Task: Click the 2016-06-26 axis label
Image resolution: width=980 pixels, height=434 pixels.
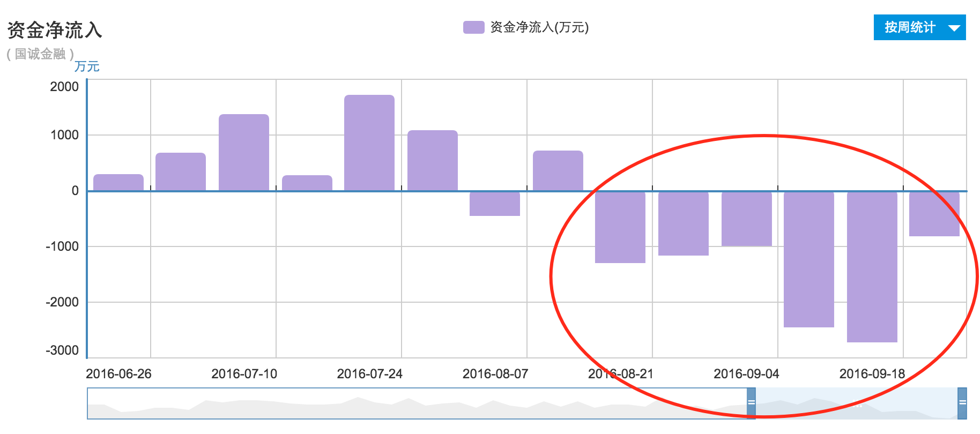Action: point(118,374)
